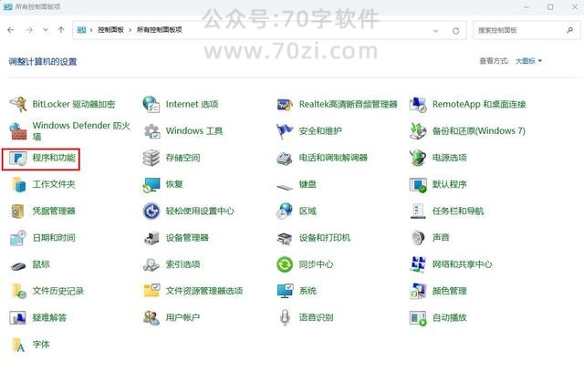
Task: Open 设备和打印机 icon
Action: pos(285,239)
